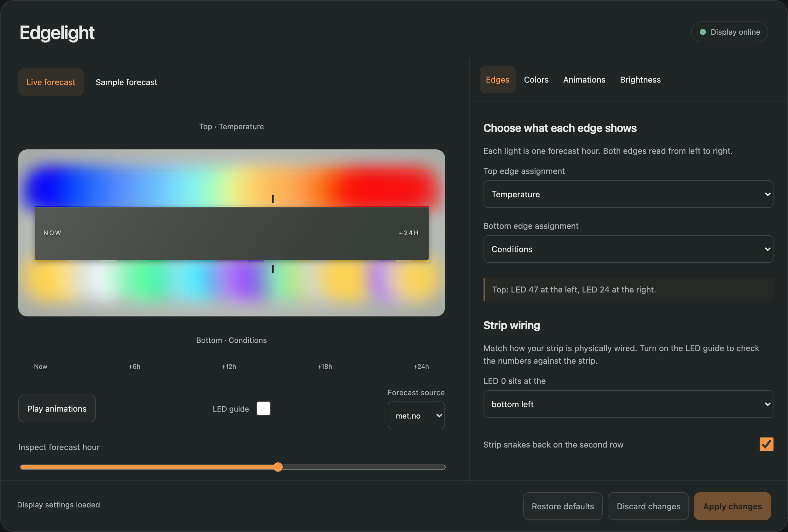
Task: Click the 'Strip wiring' heading
Action: 512,326
